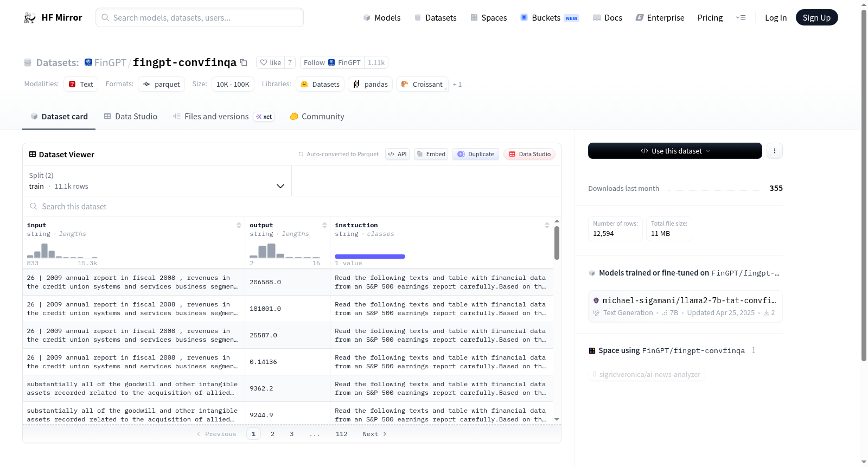Click the Duplicate button
Image resolution: width=868 pixels, height=467 pixels.
click(x=476, y=154)
